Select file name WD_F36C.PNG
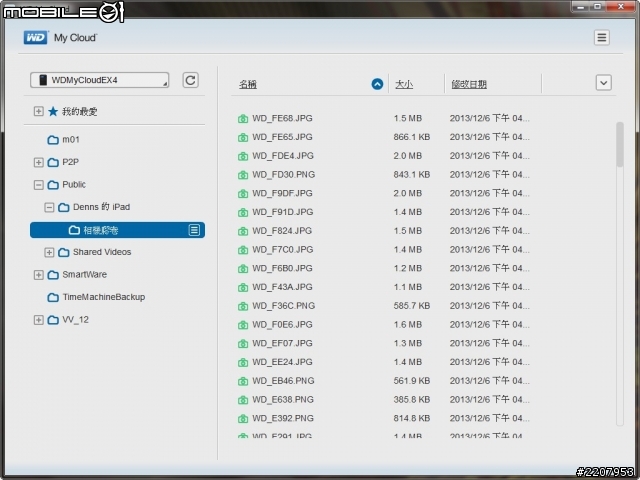The height and width of the screenshot is (480, 640). 284,306
